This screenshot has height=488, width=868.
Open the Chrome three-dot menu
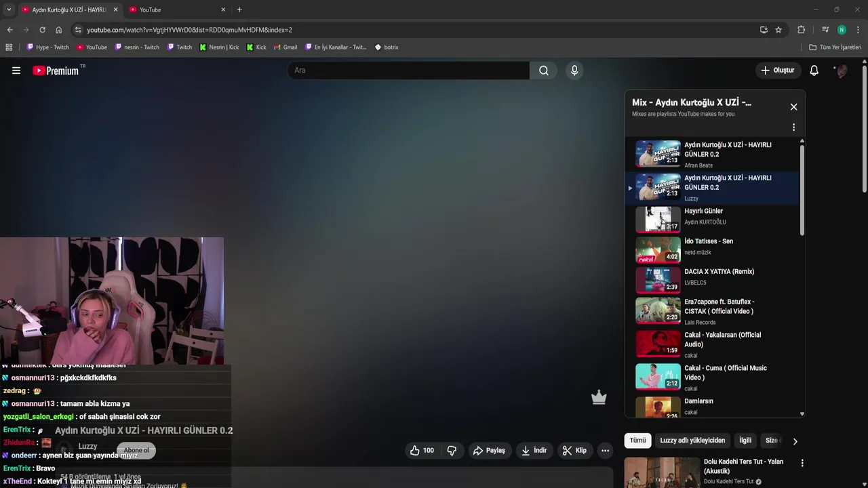point(858,30)
